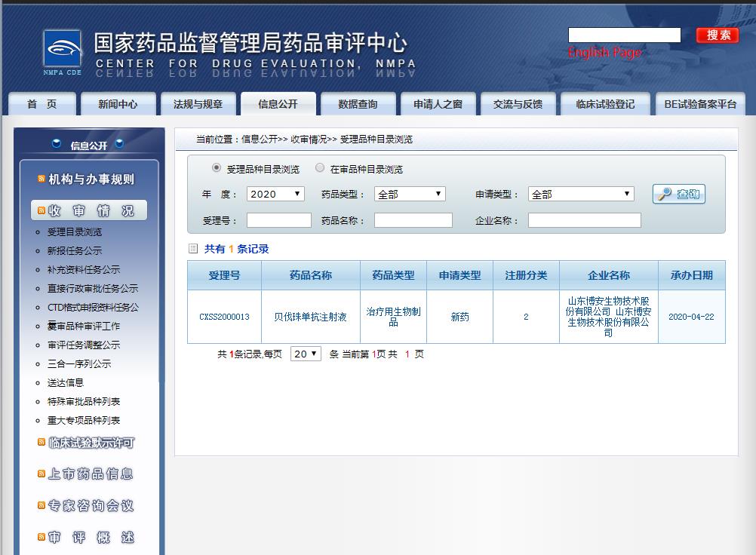The width and height of the screenshot is (756, 555).
Task: Open the 年度 year dropdown showing 2020
Action: point(275,194)
